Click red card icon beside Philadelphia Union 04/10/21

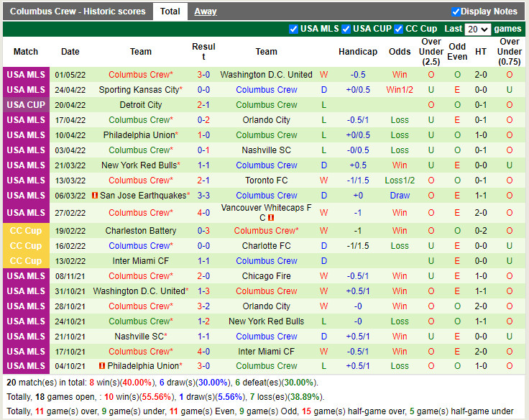(101, 366)
